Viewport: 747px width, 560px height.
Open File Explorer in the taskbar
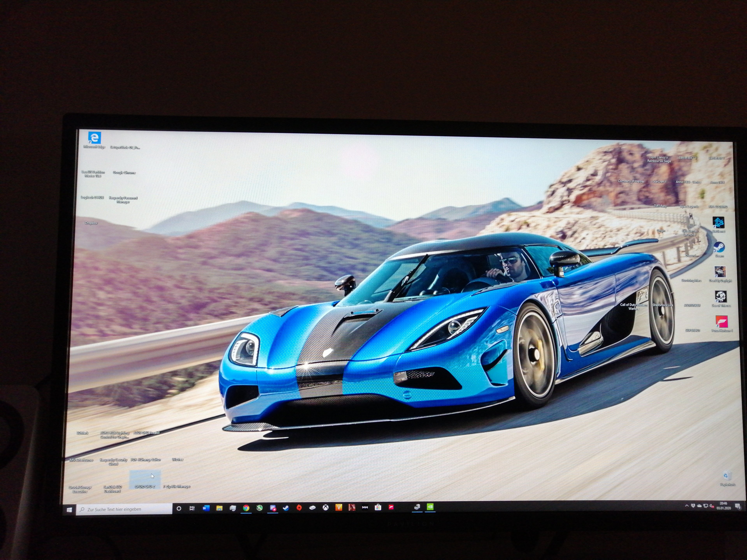point(219,508)
